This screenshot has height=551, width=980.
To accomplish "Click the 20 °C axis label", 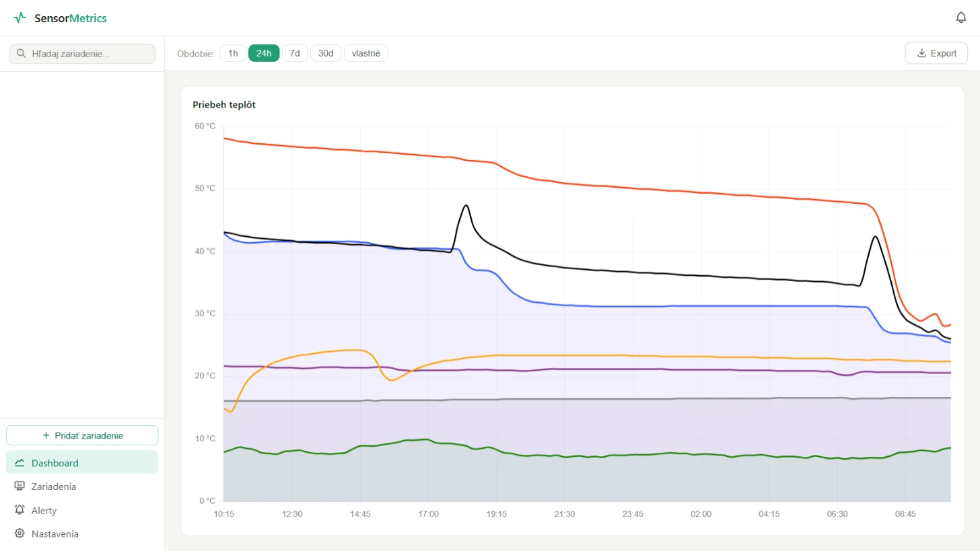I will click(x=205, y=376).
